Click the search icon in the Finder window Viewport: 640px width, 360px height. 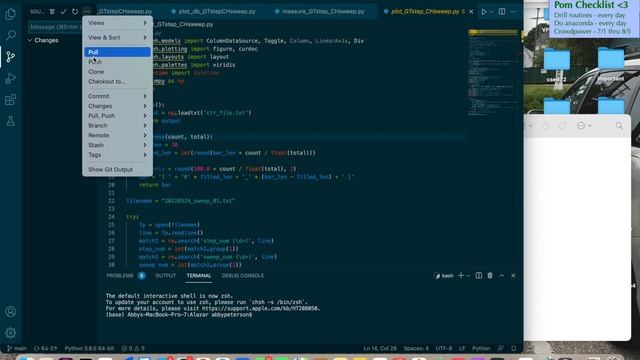tap(619, 126)
